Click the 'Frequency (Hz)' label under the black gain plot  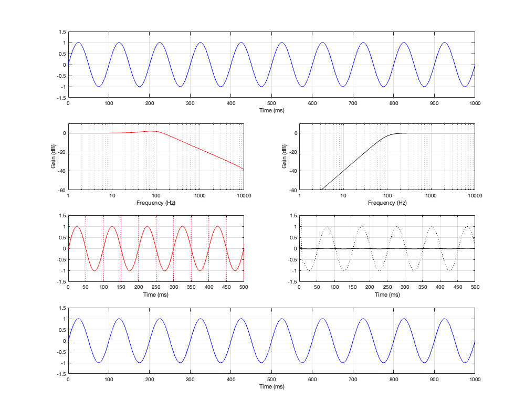point(387,203)
